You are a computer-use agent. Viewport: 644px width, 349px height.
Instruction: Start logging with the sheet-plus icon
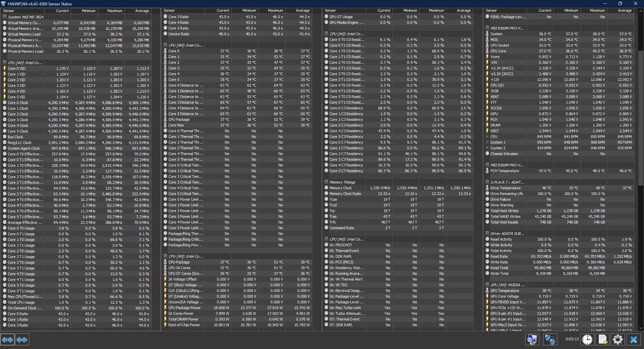pos(603,340)
